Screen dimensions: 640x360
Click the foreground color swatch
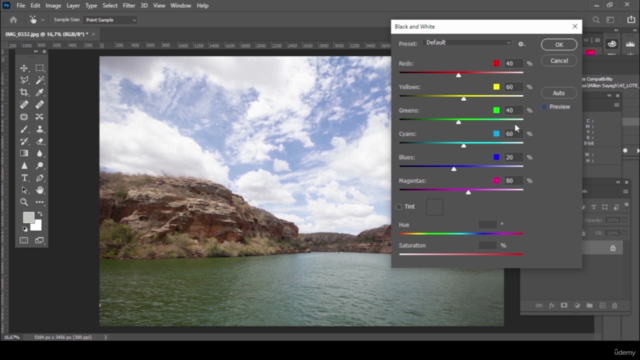[x=28, y=218]
